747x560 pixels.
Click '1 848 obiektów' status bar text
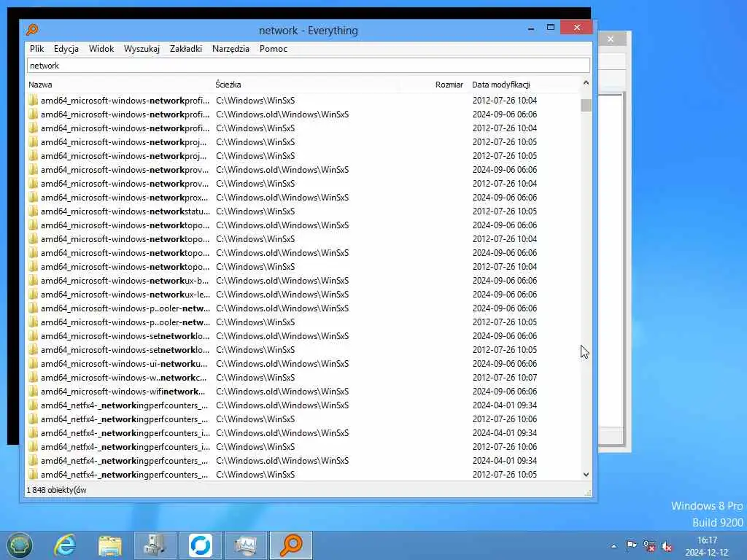pyautogui.click(x=57, y=490)
